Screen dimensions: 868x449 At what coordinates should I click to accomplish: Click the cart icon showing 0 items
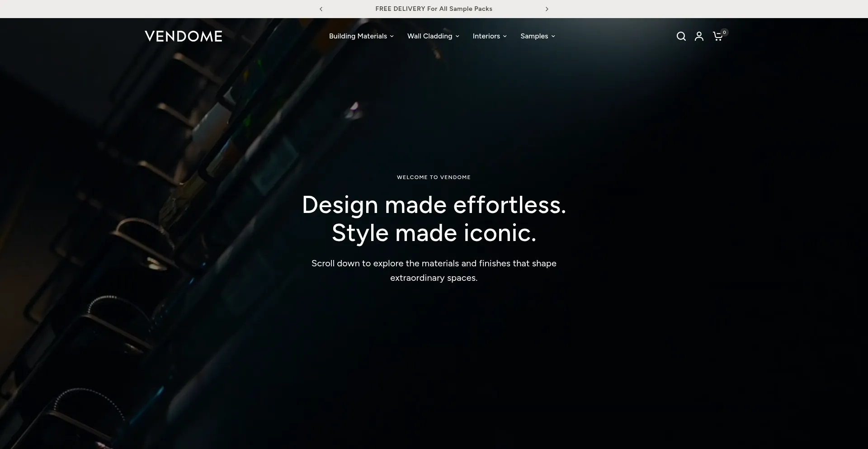click(x=718, y=36)
